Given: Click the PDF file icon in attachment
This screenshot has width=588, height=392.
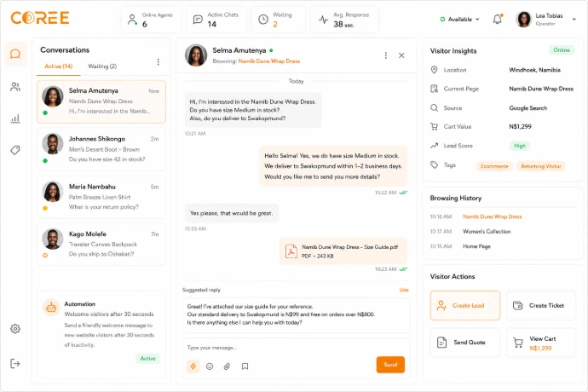Looking at the screenshot, I should click(291, 251).
